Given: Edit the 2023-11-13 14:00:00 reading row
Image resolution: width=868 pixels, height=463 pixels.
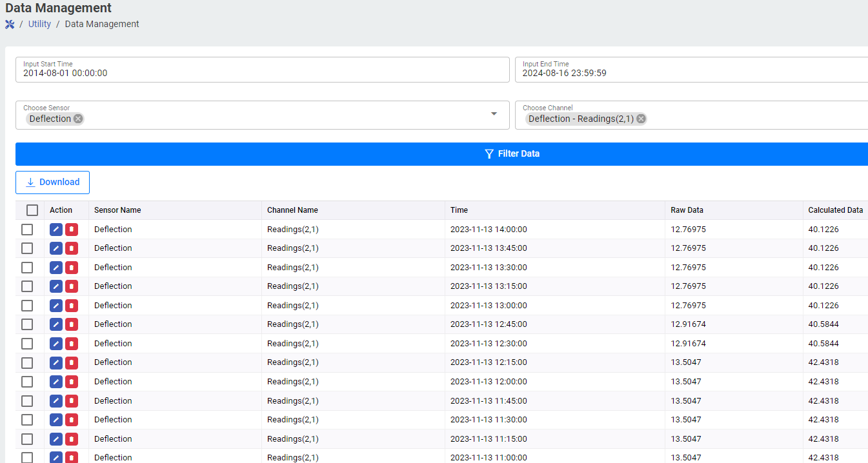Looking at the screenshot, I should (56, 230).
